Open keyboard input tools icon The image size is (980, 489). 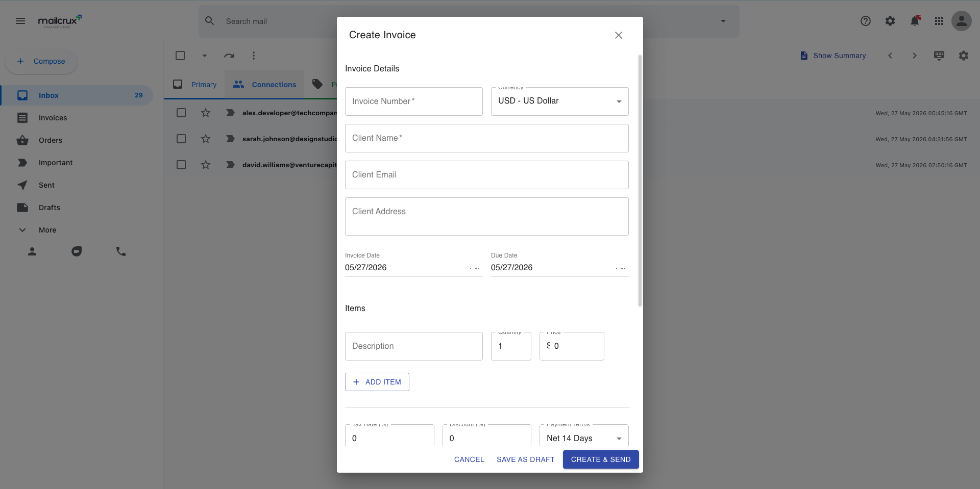pyautogui.click(x=939, y=56)
